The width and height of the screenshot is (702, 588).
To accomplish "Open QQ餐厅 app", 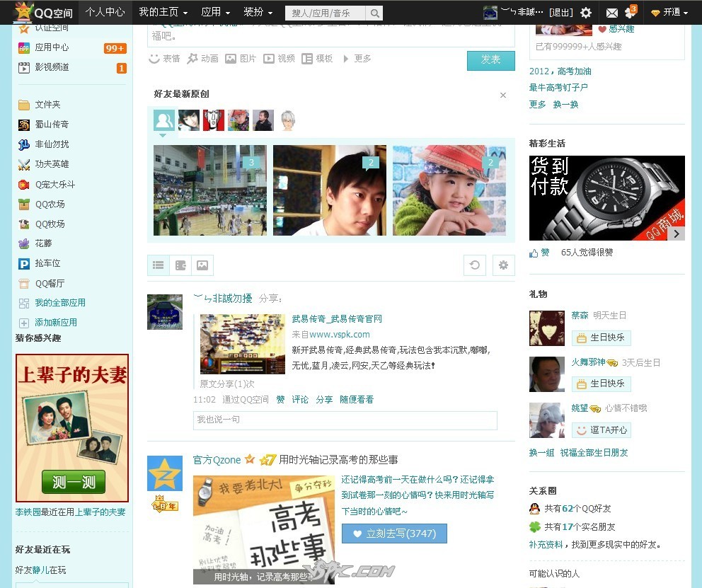I will point(42,283).
